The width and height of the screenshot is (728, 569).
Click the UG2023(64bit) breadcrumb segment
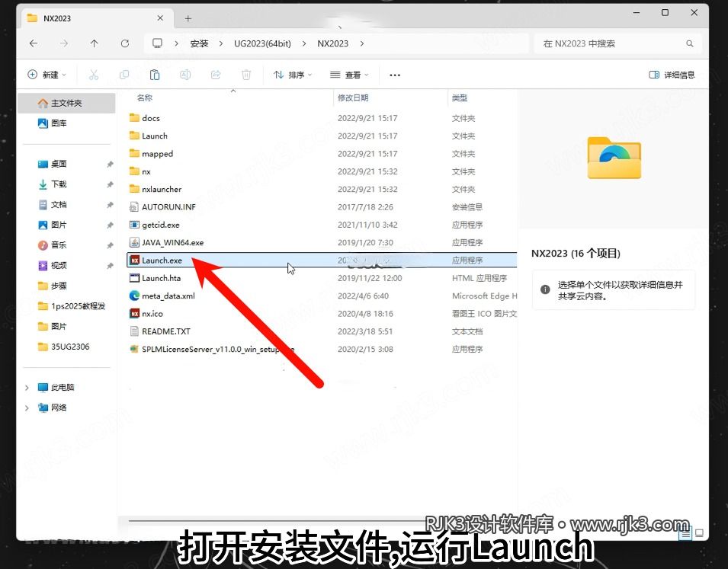pyautogui.click(x=262, y=43)
